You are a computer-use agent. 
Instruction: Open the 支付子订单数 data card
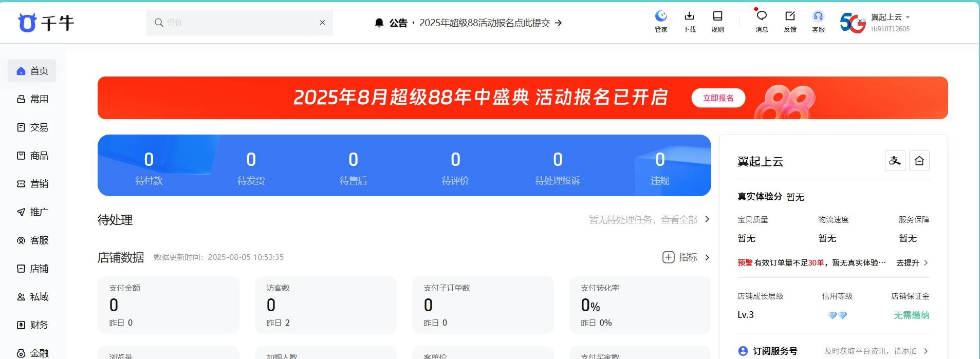coord(483,305)
